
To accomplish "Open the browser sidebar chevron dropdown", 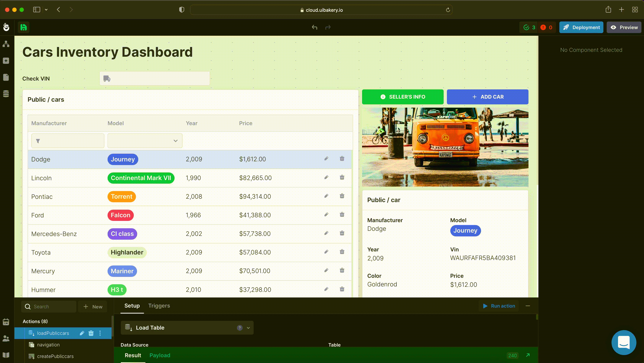I will click(x=46, y=10).
